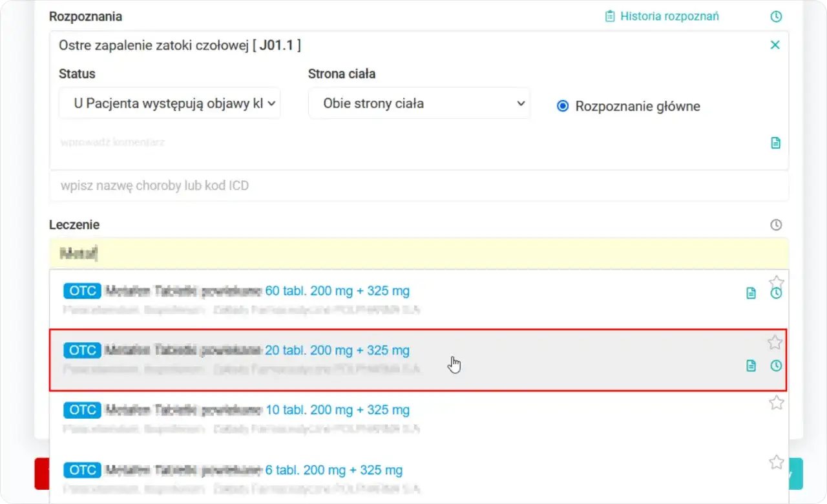Remove the J01.1 diagnosis with the X icon
Image resolution: width=827 pixels, height=504 pixels.
coord(775,45)
